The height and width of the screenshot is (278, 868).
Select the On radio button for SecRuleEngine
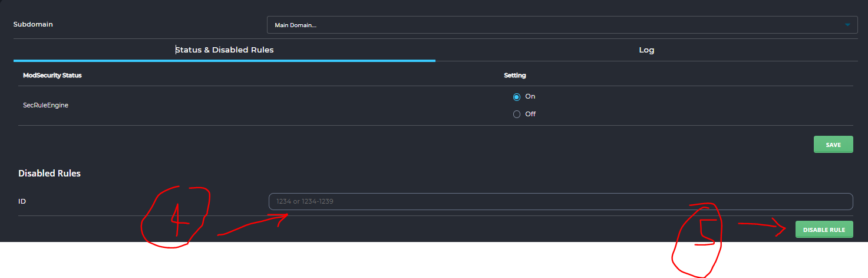click(517, 97)
